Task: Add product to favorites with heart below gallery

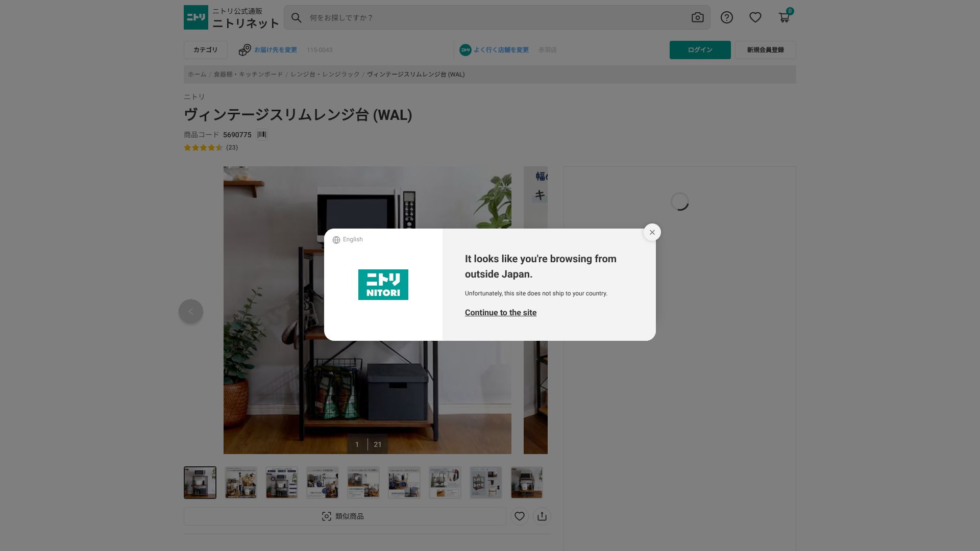Action: click(519, 516)
